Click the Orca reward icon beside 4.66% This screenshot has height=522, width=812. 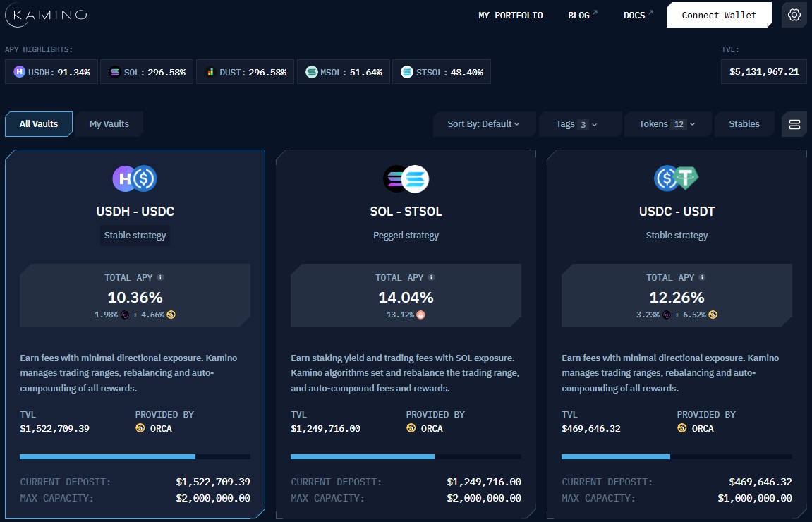coord(171,315)
